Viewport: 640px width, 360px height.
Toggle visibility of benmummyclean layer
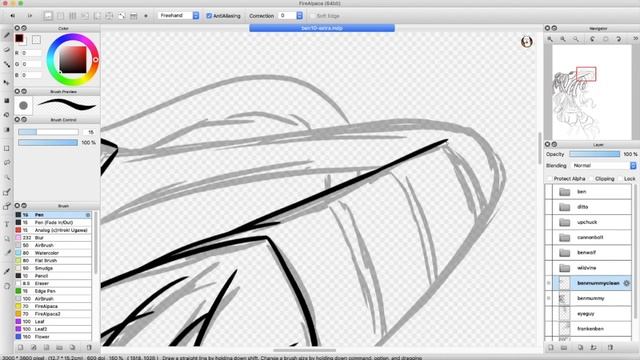549,283
